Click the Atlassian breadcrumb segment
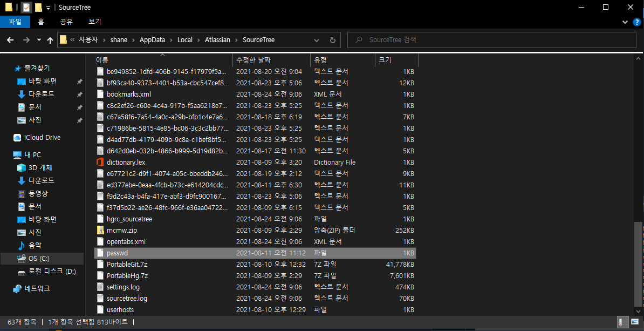Viewport: 644px width, 331px height. pos(218,40)
